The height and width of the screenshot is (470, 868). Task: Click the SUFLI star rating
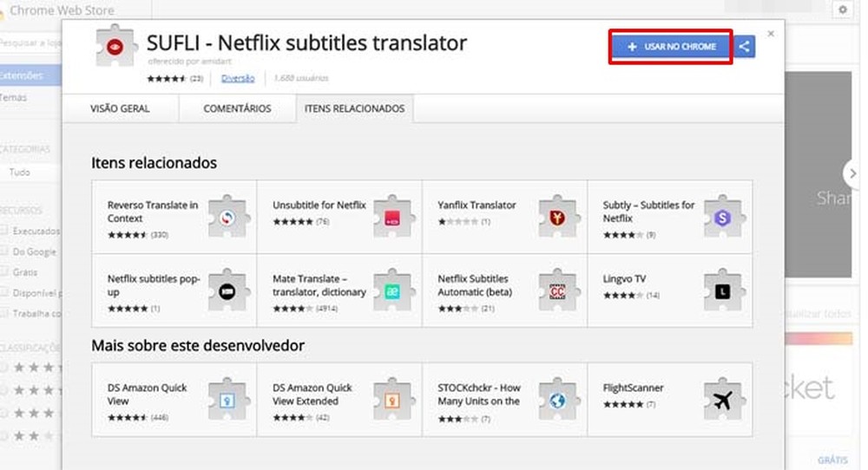click(166, 79)
